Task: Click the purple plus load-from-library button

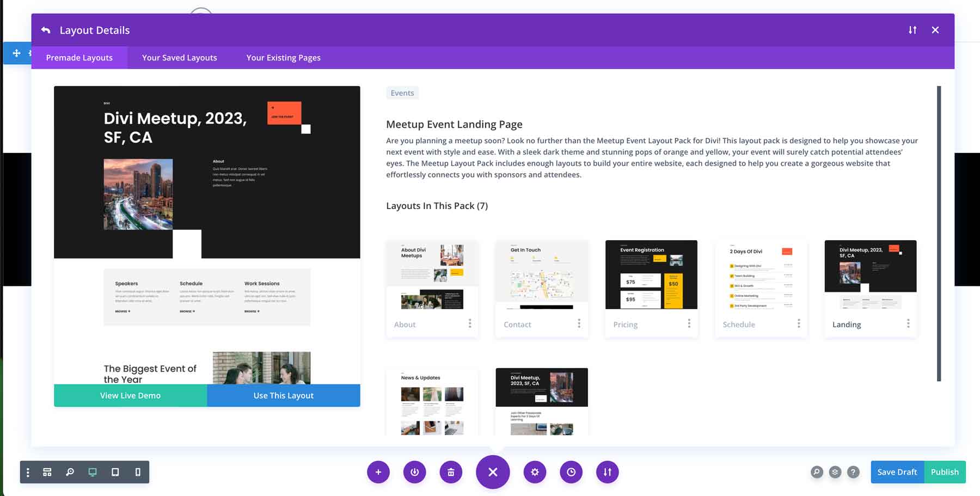Action: pos(378,472)
